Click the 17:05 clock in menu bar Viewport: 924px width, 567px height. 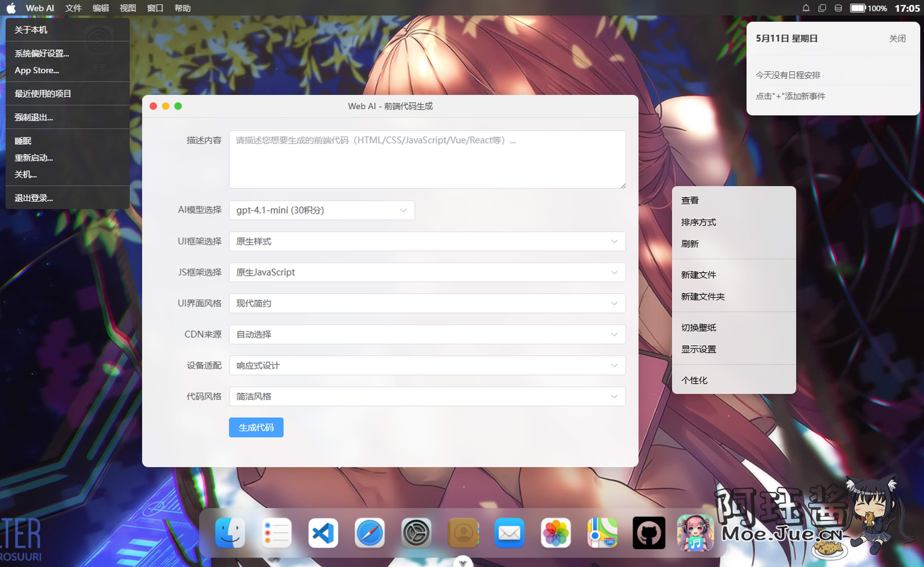pyautogui.click(x=907, y=8)
